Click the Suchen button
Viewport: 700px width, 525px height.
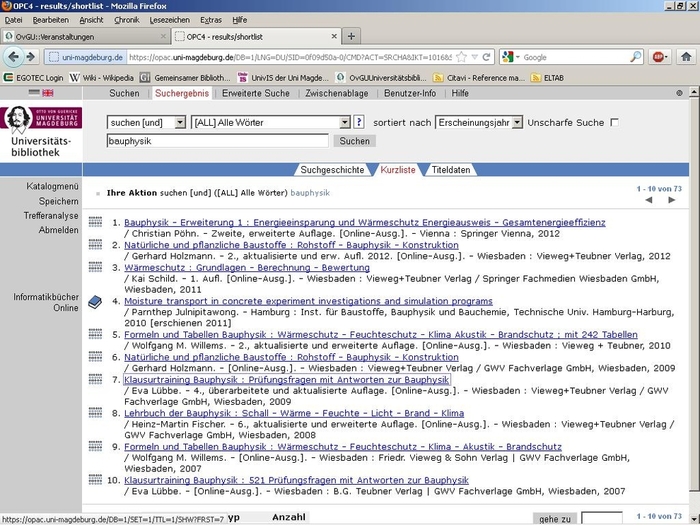coord(354,141)
